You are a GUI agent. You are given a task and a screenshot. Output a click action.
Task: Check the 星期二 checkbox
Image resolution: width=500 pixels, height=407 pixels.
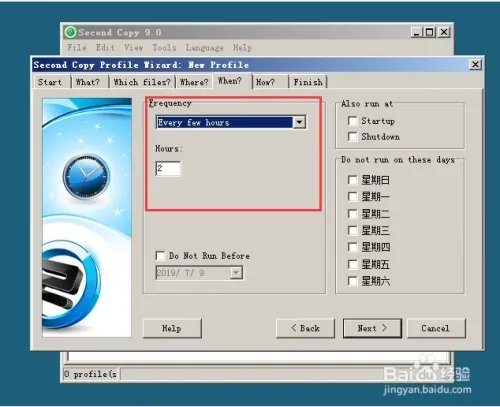[x=352, y=214]
